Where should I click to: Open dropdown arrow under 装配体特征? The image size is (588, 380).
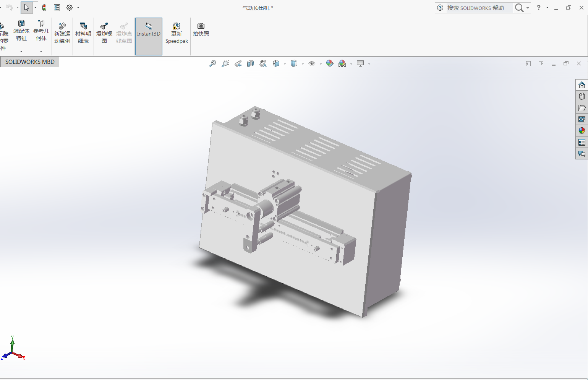coord(21,51)
